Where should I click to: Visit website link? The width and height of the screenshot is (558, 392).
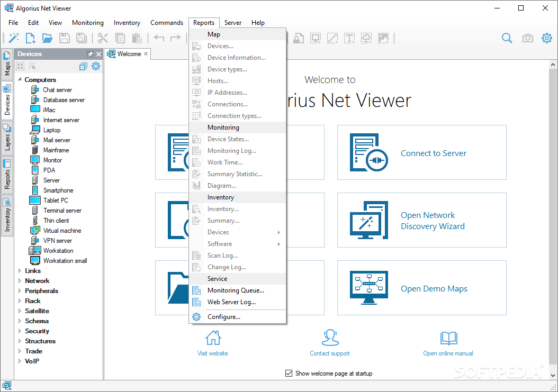[213, 353]
